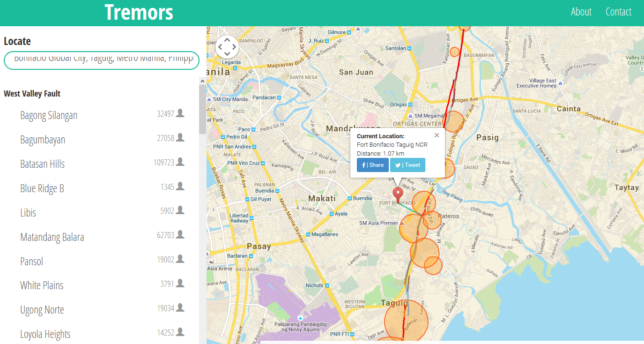Click the Gilmore station icon
The width and height of the screenshot is (644, 344).
350,32
